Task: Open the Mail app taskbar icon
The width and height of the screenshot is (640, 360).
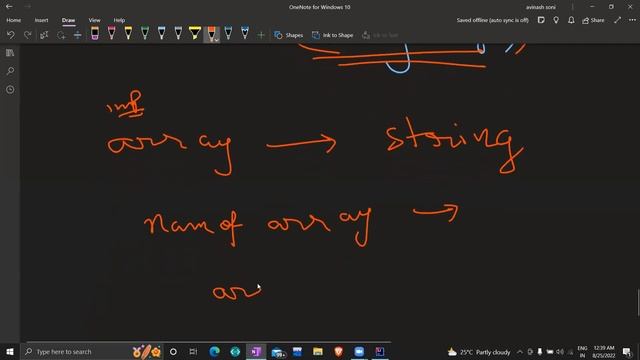Action: pos(278,351)
